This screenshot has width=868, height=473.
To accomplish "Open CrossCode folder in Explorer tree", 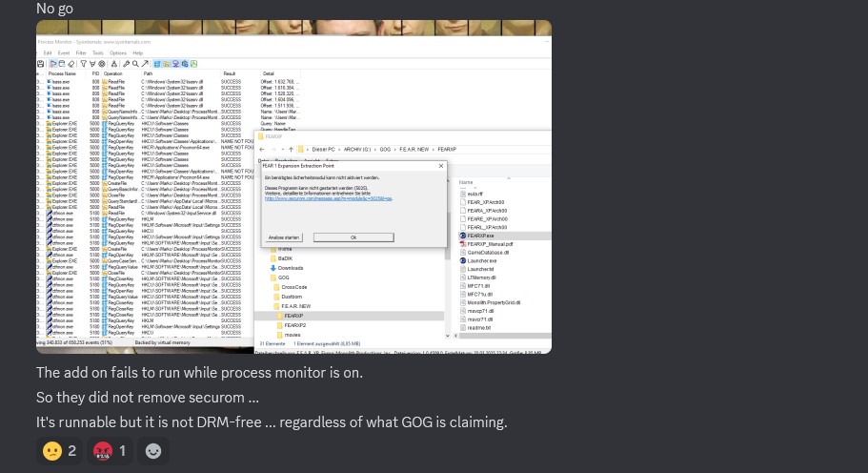I will coord(293,287).
